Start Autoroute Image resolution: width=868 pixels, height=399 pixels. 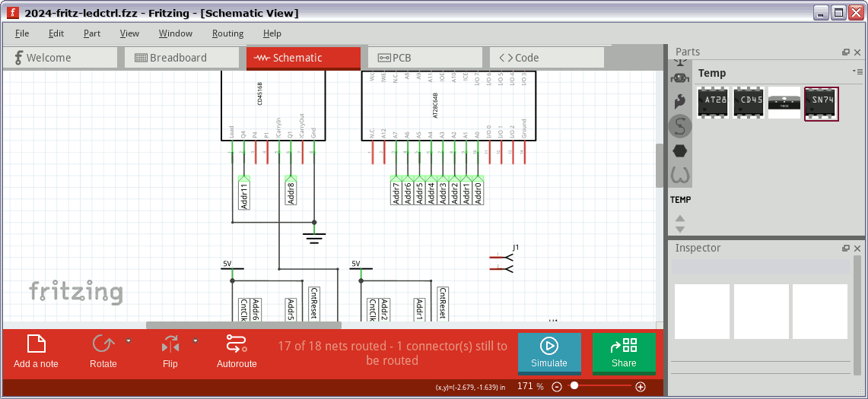237,352
